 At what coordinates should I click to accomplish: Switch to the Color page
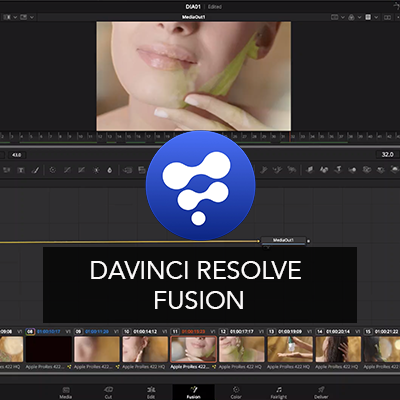tap(236, 392)
